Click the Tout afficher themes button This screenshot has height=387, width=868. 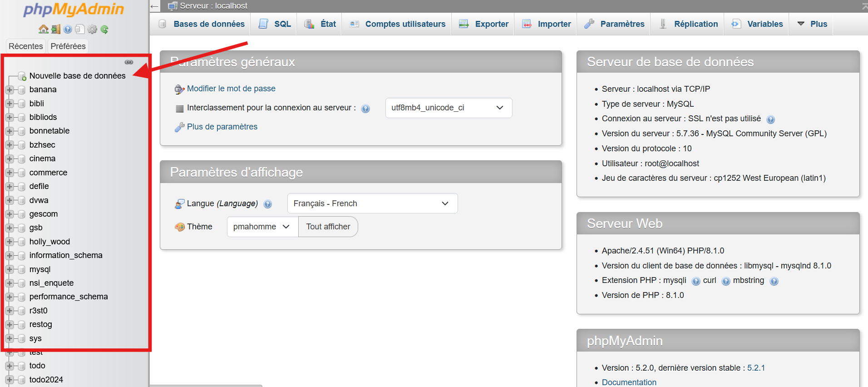[328, 227]
